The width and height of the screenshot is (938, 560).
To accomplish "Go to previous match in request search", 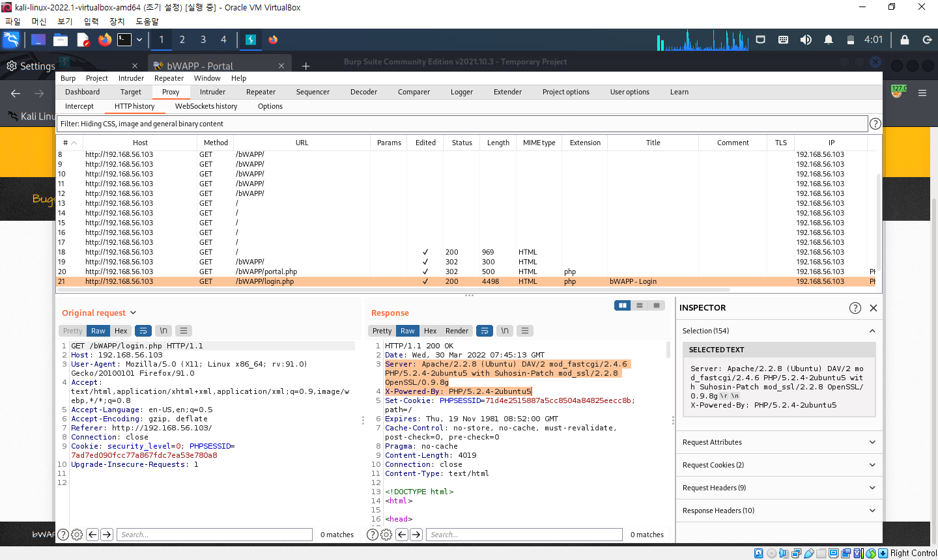I will tap(92, 535).
